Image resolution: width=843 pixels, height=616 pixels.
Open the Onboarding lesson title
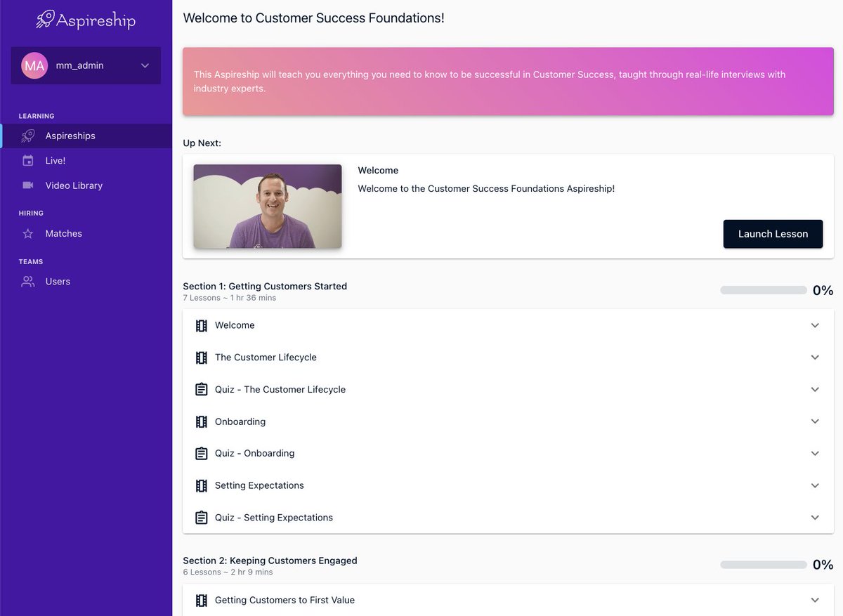[x=240, y=421]
